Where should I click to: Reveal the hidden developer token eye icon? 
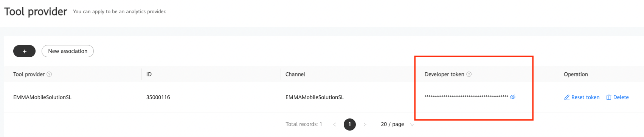coord(513,97)
